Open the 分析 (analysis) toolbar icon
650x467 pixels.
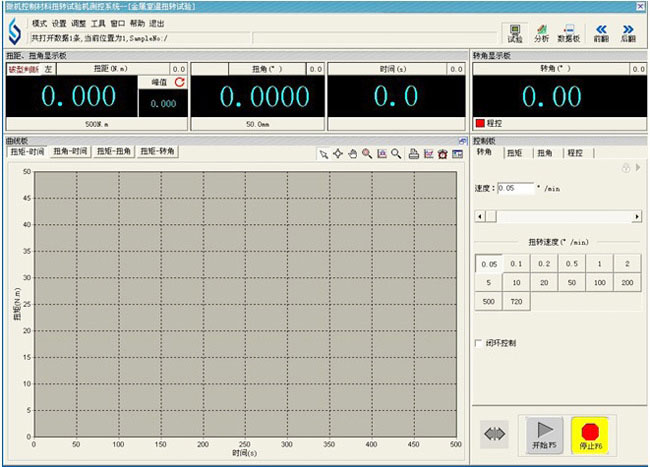[541, 32]
